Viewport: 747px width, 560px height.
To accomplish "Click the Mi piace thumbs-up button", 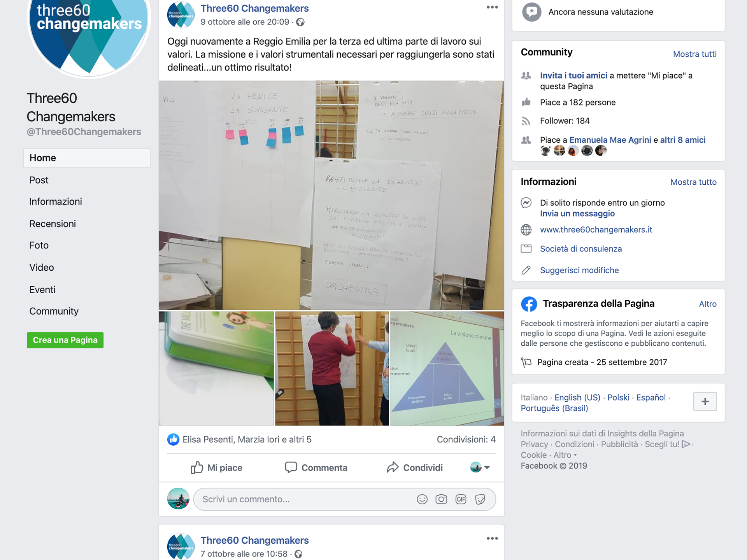I will [216, 467].
